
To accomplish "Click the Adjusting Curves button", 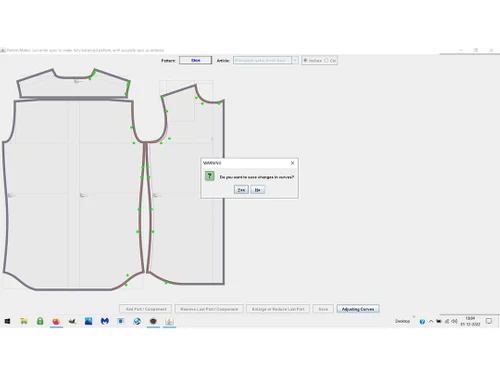I will click(358, 309).
